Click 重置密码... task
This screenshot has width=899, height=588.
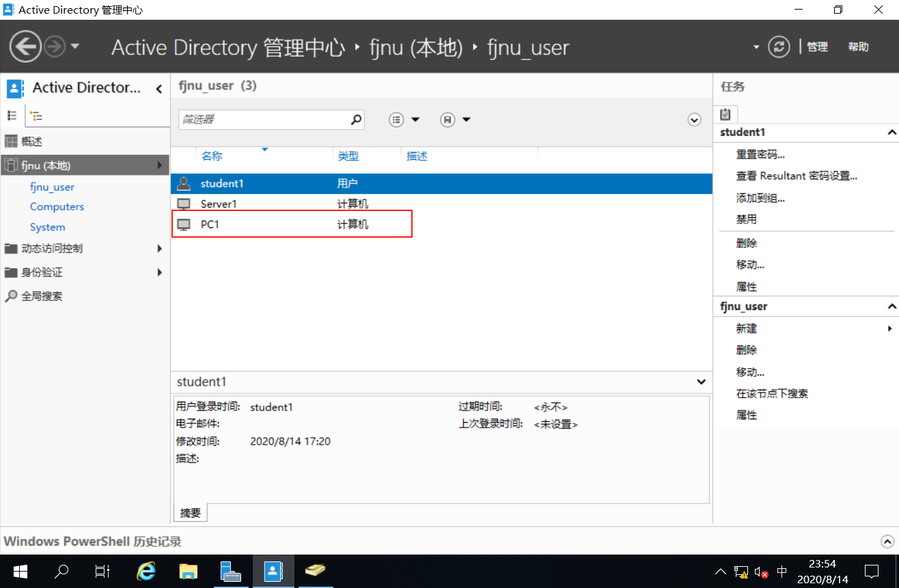[760, 154]
